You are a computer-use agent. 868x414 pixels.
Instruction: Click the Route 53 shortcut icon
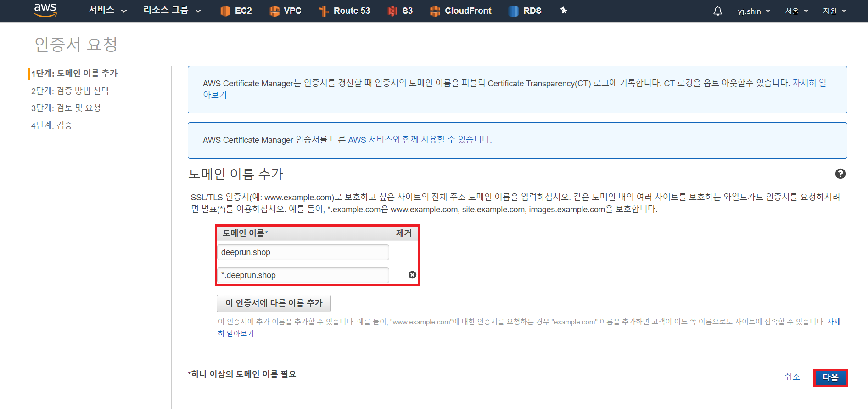(324, 11)
